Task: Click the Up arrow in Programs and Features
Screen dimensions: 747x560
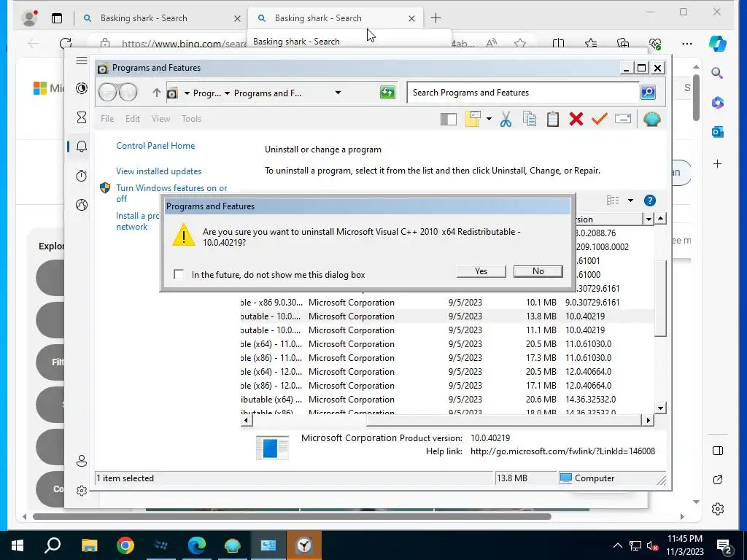Action: coord(156,93)
